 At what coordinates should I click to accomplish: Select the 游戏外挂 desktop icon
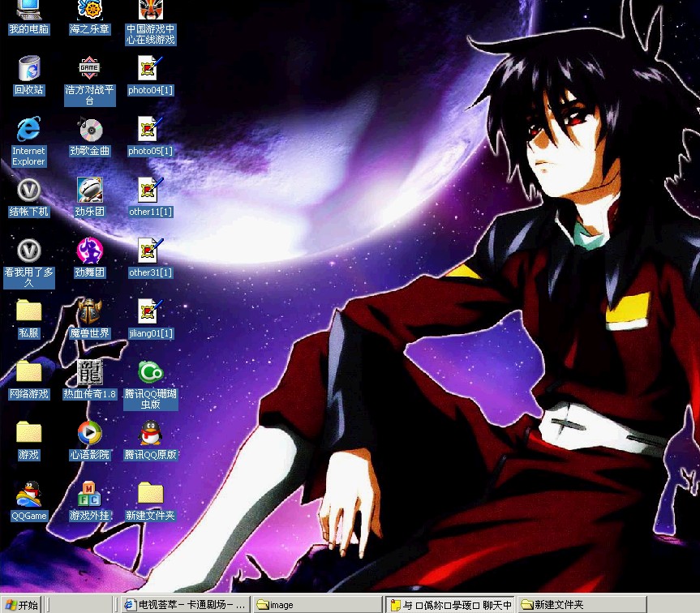pos(89,494)
